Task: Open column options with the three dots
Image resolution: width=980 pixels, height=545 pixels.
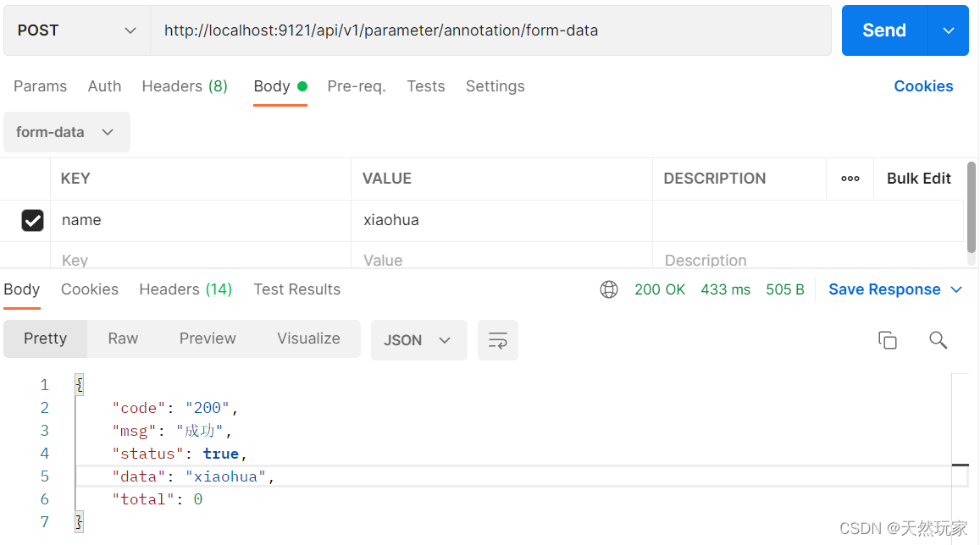Action: [x=850, y=179]
